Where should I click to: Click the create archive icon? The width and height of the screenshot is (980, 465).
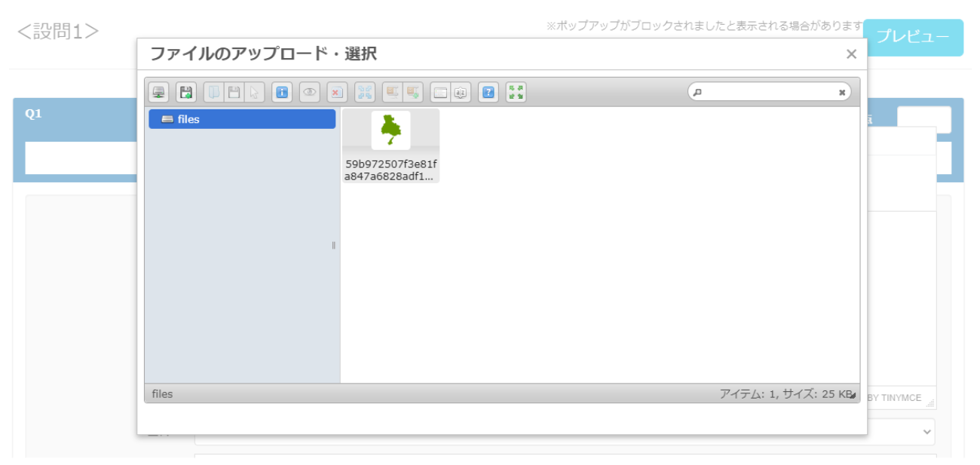(412, 92)
